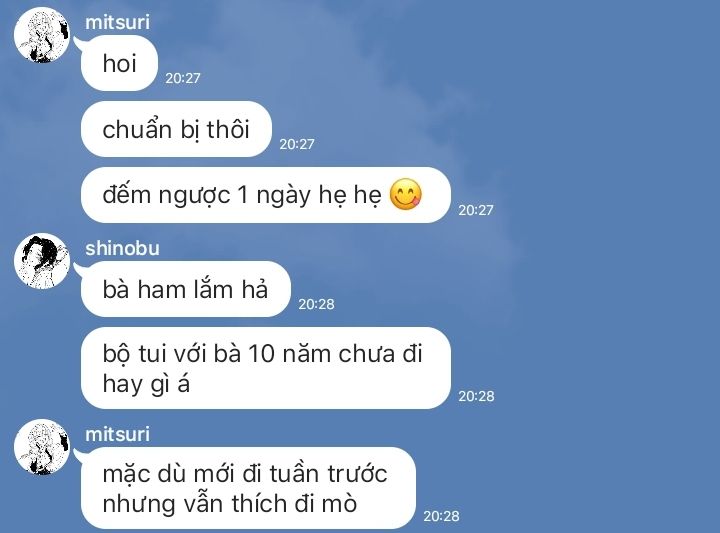Select the "mặc dù mới đi tuần trước" message

pos(248,488)
